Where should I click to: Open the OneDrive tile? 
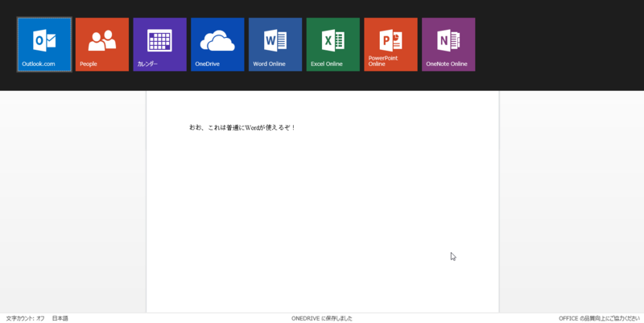point(217,44)
